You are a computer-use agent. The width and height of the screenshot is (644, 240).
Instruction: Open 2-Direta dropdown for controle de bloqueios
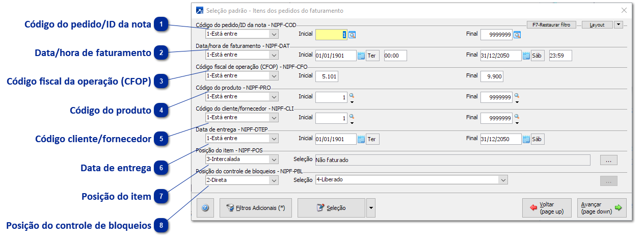click(274, 180)
